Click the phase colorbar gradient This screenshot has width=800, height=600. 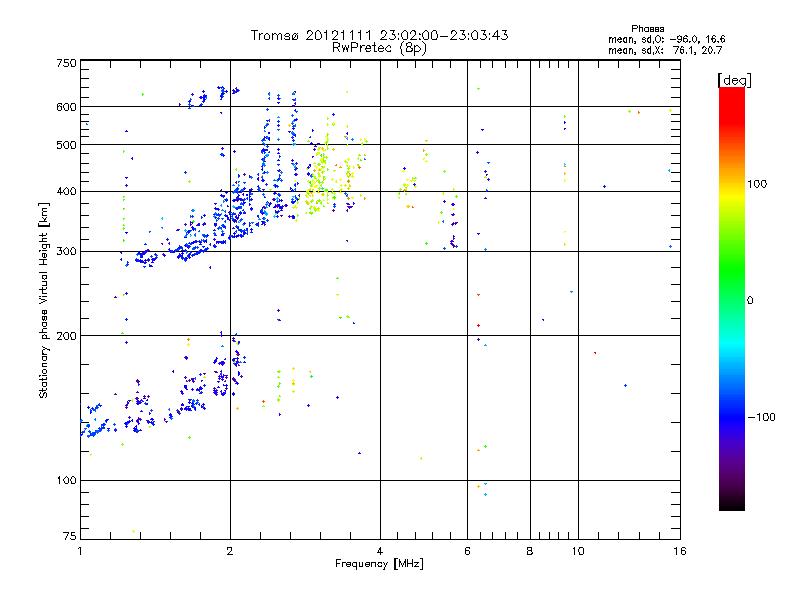(x=732, y=298)
